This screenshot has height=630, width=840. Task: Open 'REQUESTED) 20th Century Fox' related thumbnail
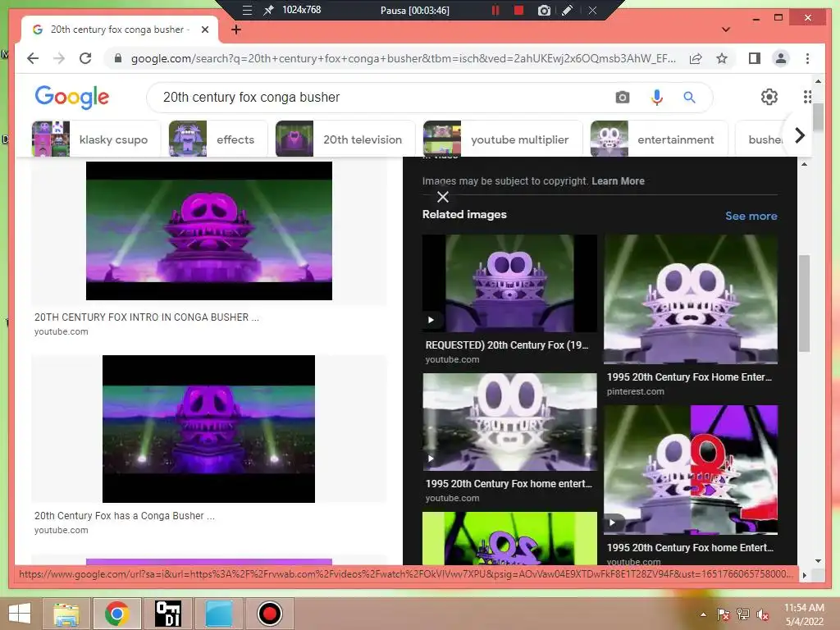click(x=509, y=283)
